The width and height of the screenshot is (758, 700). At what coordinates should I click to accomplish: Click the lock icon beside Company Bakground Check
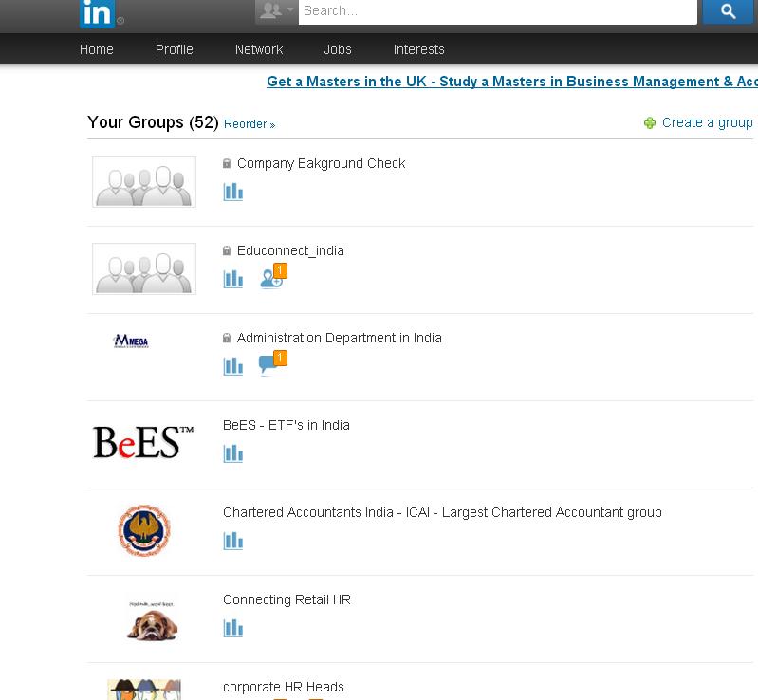[x=226, y=163]
